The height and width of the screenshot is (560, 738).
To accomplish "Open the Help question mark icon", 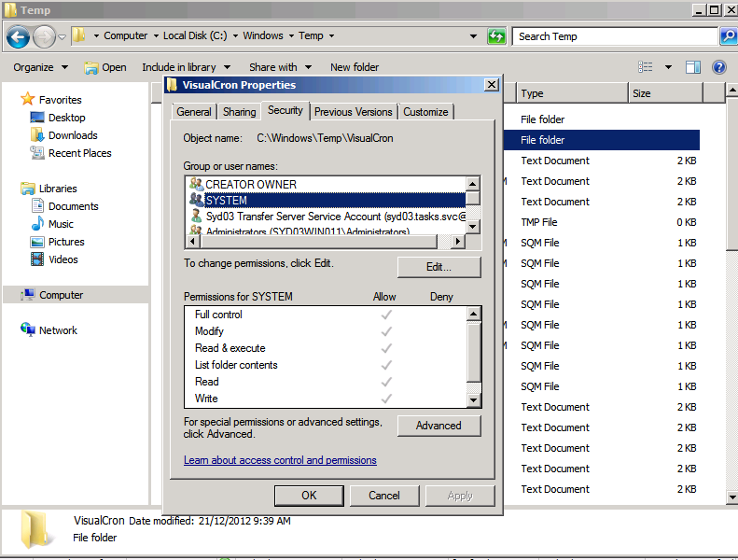I will [x=718, y=67].
